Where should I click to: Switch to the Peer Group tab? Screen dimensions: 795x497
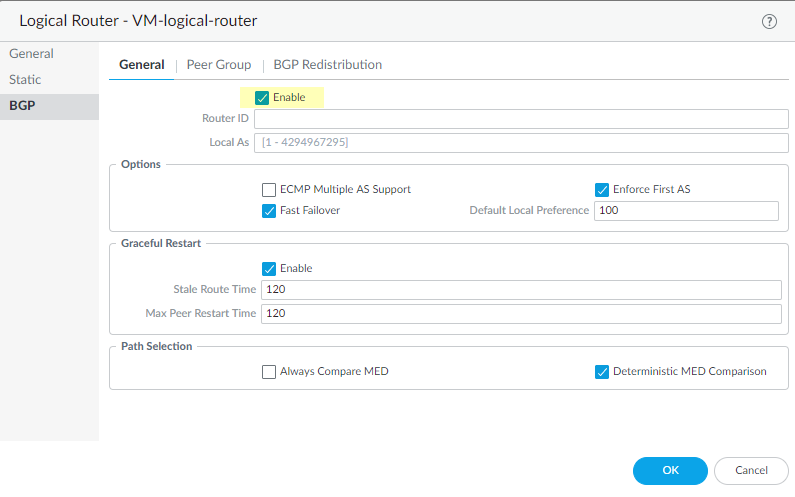pyautogui.click(x=218, y=65)
